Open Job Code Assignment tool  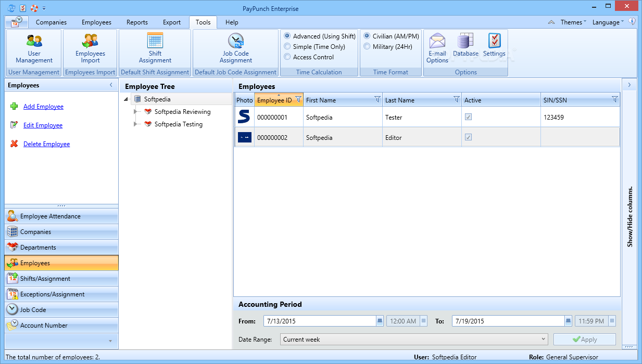pos(236,48)
